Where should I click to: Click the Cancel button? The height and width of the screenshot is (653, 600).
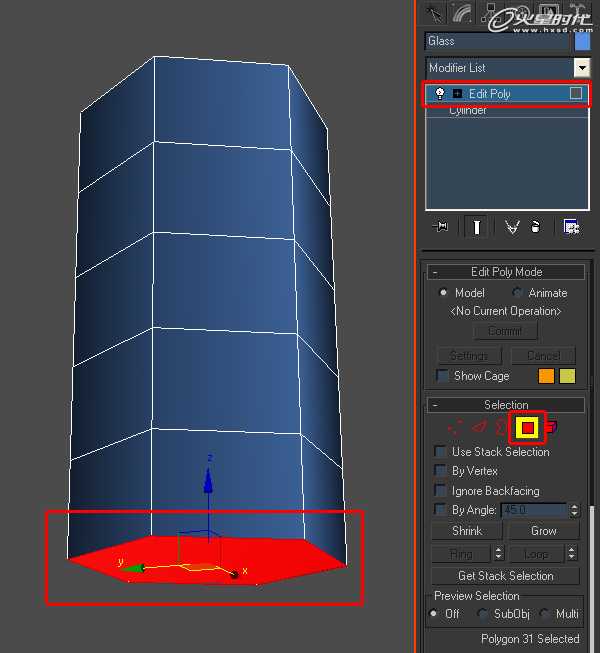[543, 356]
